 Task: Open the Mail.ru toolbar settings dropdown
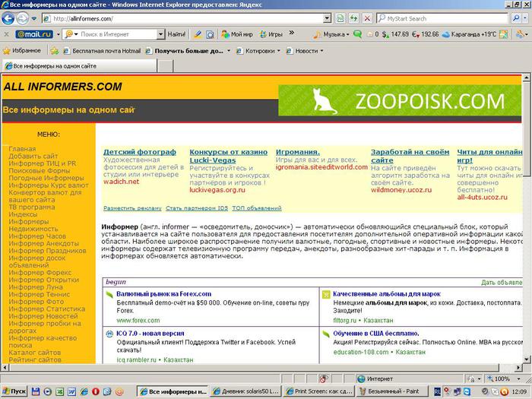tap(521, 34)
